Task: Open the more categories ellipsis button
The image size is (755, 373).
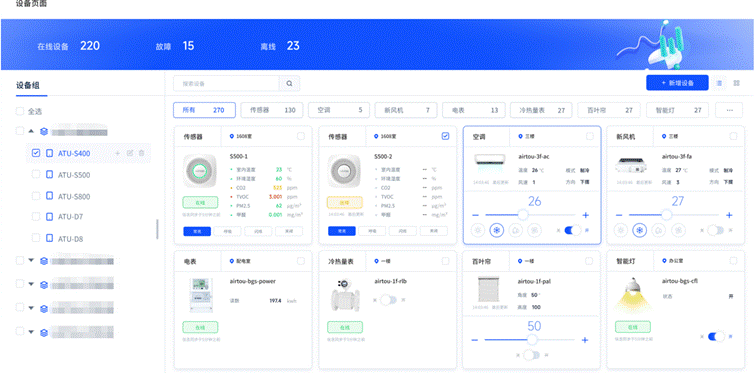Action: 729,110
